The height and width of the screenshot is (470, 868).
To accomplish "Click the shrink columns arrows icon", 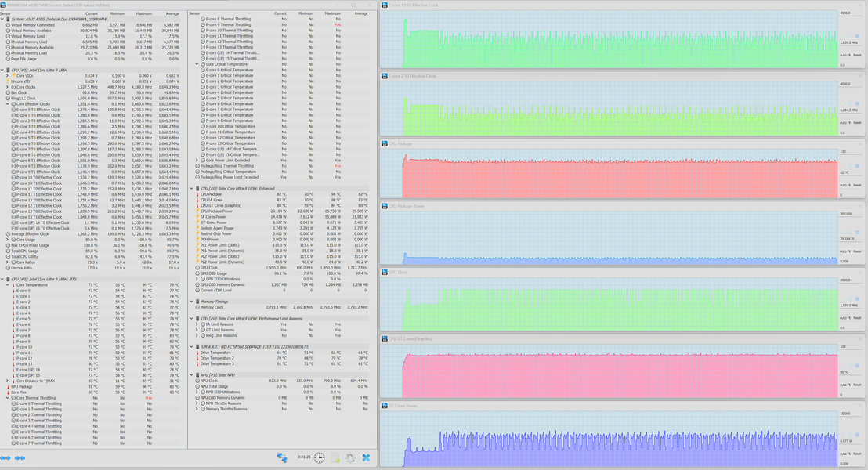I will 20,457.
